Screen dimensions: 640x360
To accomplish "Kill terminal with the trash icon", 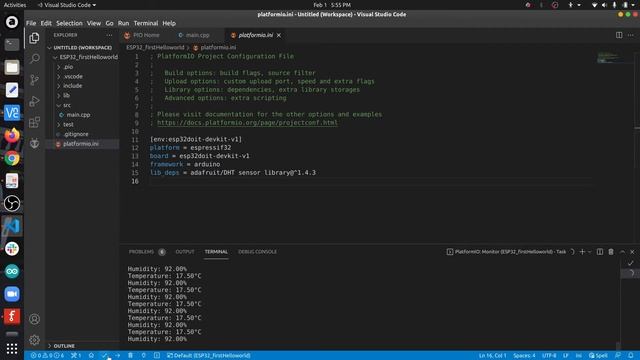I will pyautogui.click(x=611, y=252).
